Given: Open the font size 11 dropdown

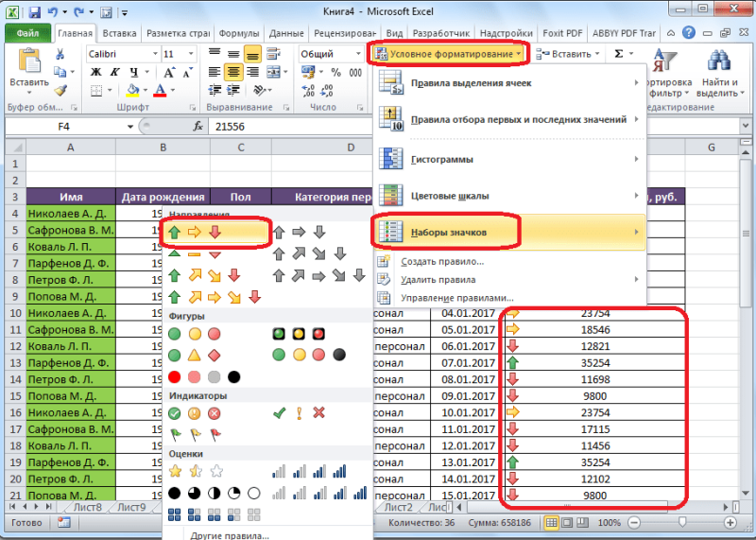Looking at the screenshot, I should (191, 54).
